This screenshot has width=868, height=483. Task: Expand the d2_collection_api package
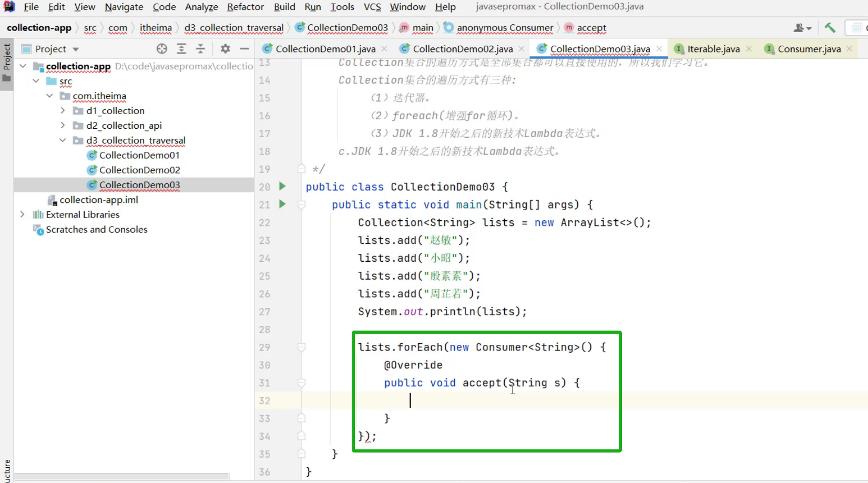click(x=63, y=125)
